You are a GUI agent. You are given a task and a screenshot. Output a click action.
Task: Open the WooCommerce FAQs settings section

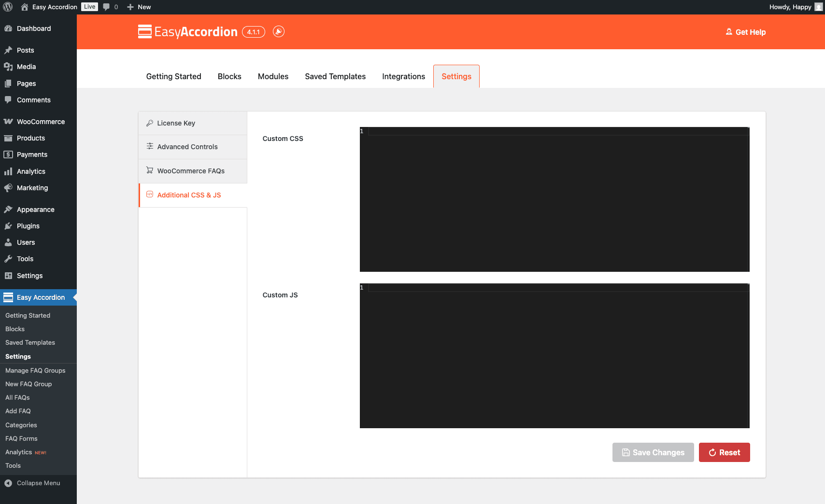(x=193, y=171)
